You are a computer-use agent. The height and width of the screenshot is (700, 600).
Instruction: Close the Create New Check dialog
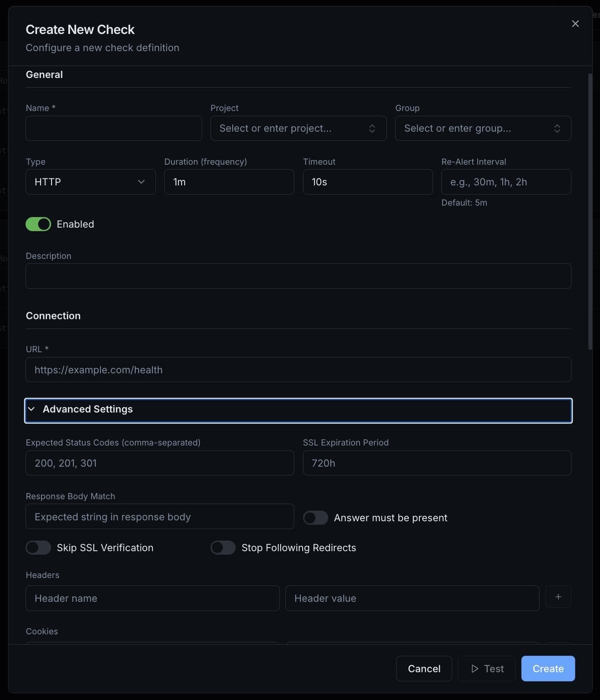[x=575, y=24]
